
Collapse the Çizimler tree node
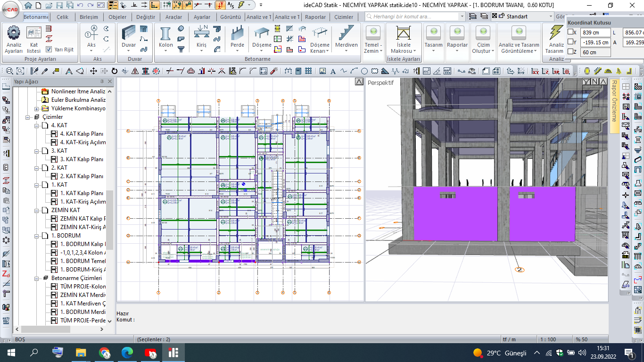[x=28, y=117]
